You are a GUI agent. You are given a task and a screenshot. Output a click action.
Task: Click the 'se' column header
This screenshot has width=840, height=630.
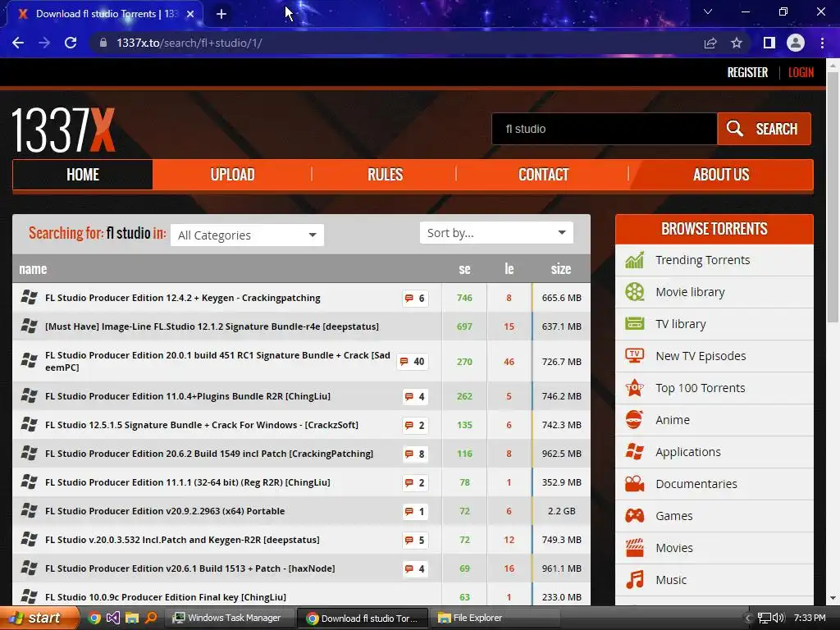click(x=464, y=269)
